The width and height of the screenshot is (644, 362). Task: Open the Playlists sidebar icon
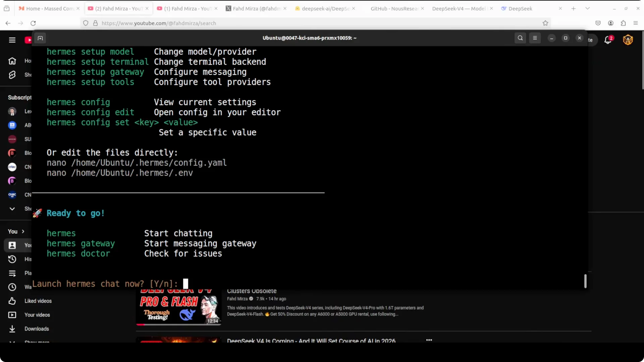pos(12,273)
